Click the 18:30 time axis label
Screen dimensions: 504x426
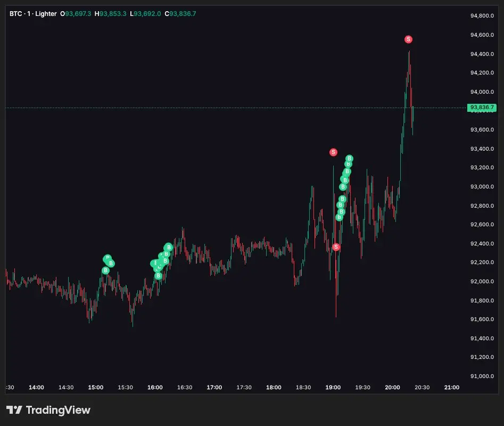(x=303, y=388)
